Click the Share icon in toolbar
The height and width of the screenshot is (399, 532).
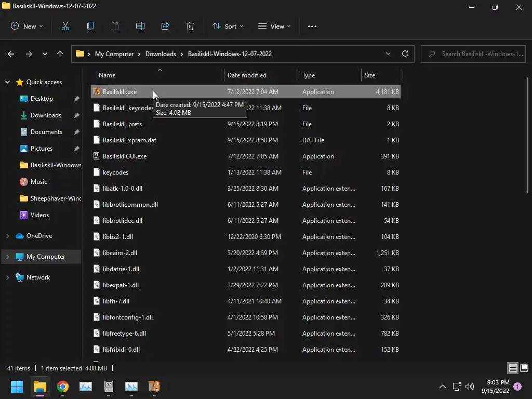[x=165, y=26]
